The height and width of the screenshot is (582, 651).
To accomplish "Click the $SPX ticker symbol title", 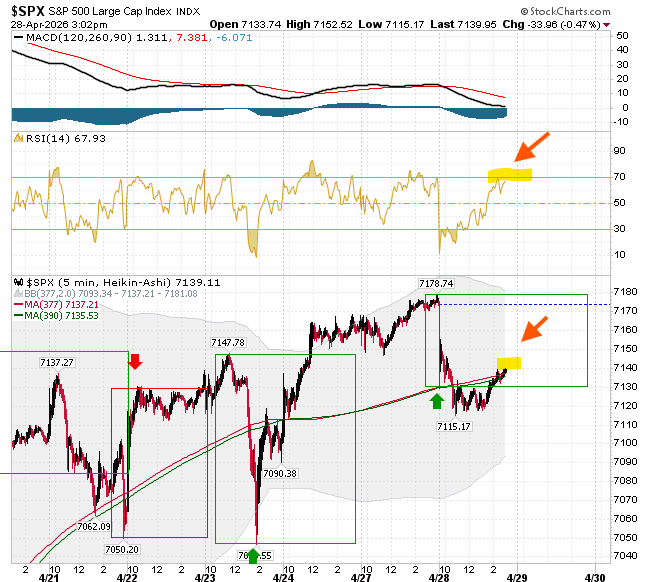I will click(x=28, y=11).
